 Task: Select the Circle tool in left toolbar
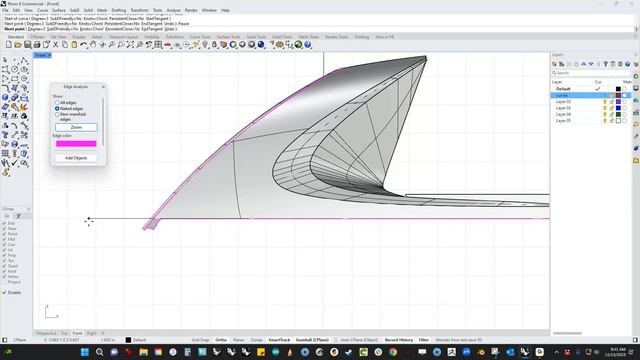(15, 69)
